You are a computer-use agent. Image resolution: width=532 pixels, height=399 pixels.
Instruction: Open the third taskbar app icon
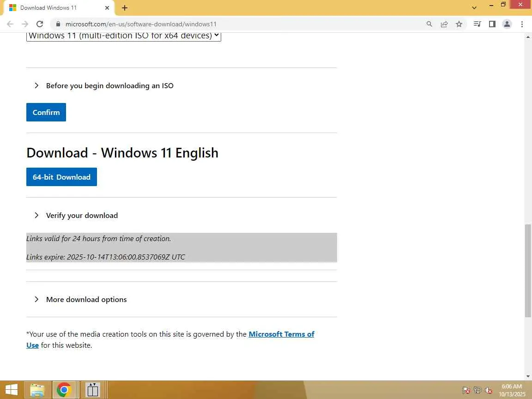(92, 390)
